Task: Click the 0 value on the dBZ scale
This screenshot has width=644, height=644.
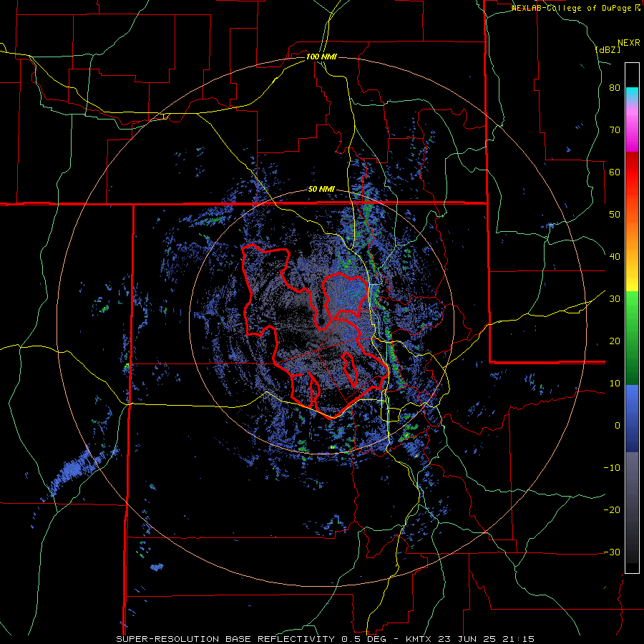Action: (618, 426)
